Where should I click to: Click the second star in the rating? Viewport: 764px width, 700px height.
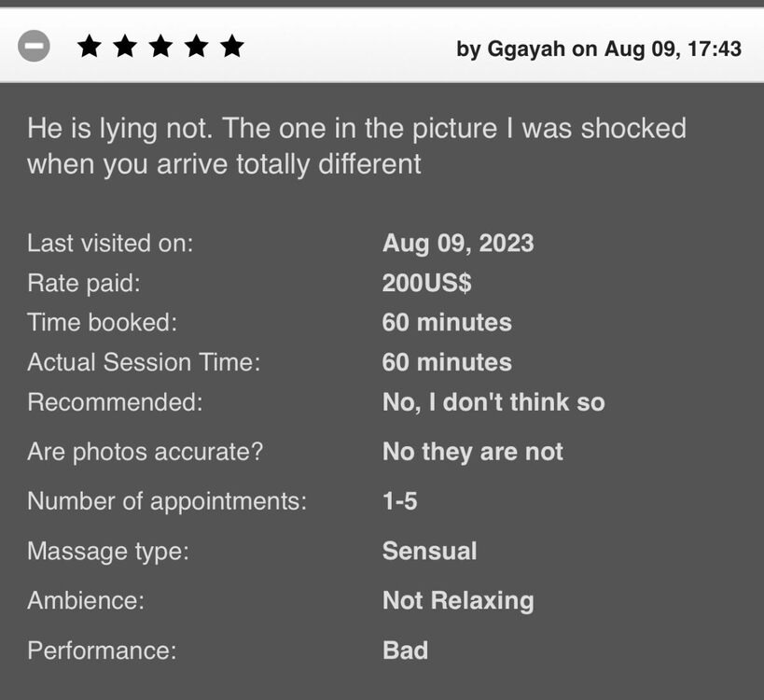125,47
